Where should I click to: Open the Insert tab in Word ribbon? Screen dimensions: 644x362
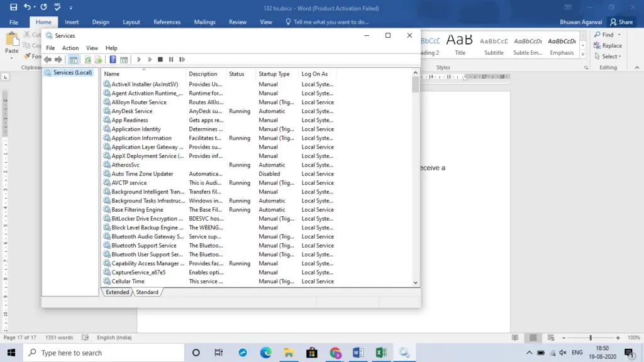click(72, 22)
